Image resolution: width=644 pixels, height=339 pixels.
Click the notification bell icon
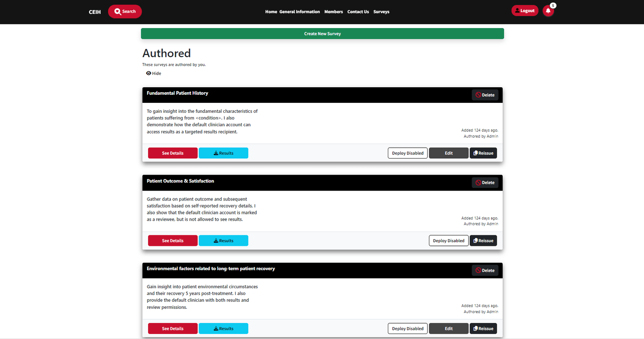pyautogui.click(x=548, y=11)
